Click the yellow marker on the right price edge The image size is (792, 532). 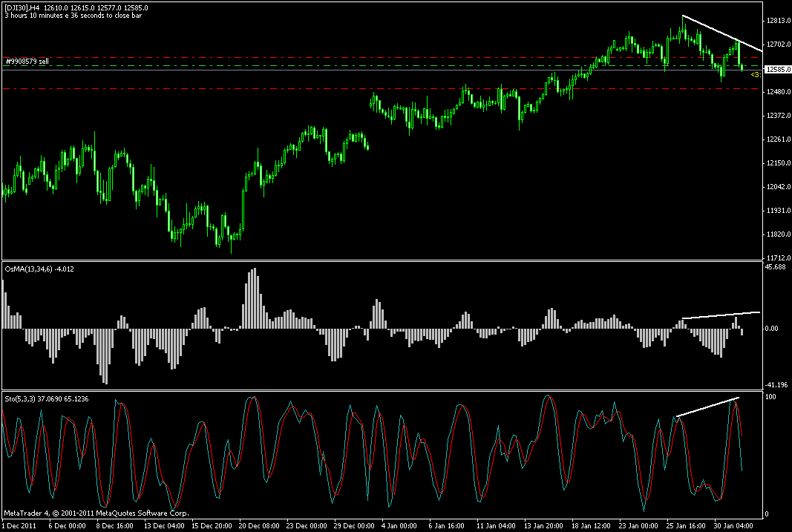point(756,75)
